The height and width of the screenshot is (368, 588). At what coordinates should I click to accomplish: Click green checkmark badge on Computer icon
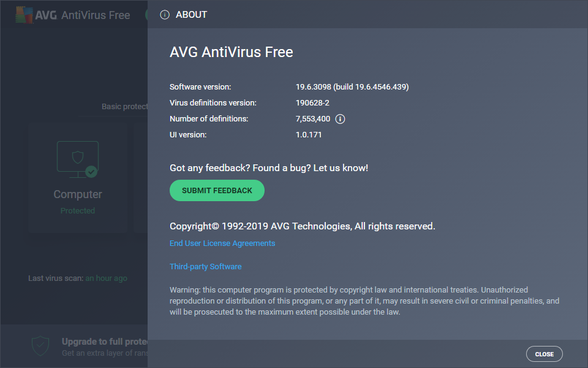91,172
